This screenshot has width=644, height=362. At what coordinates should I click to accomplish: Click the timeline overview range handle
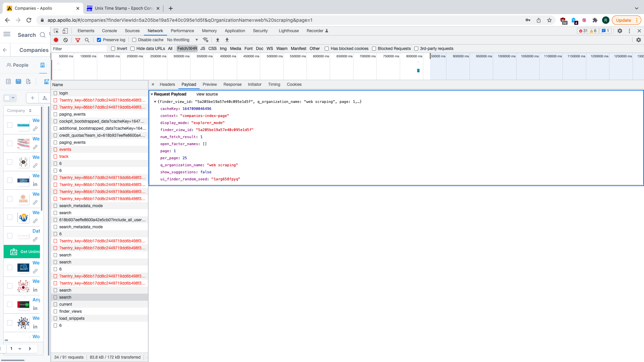pos(430,56)
